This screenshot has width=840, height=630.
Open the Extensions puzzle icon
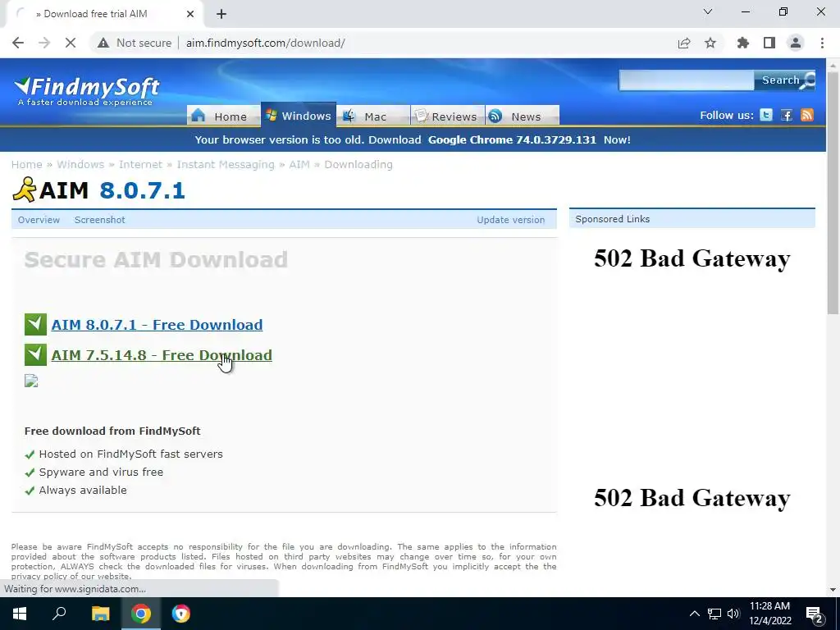point(743,43)
